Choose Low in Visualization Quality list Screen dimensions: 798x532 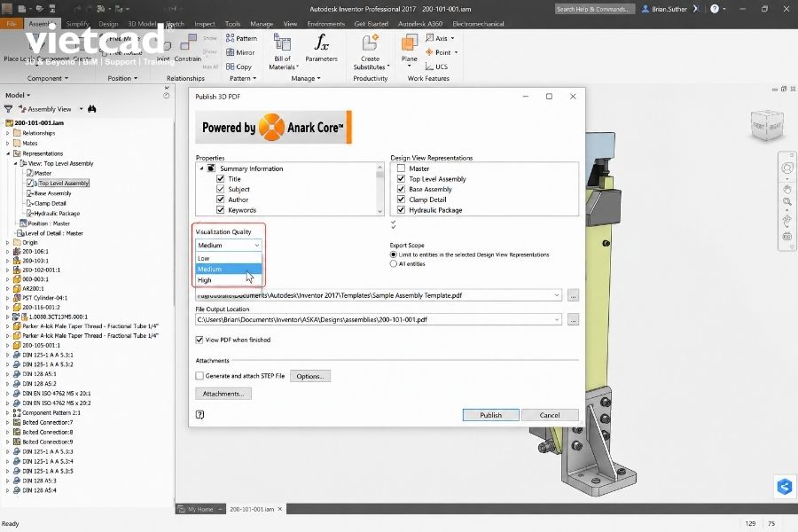click(x=229, y=258)
